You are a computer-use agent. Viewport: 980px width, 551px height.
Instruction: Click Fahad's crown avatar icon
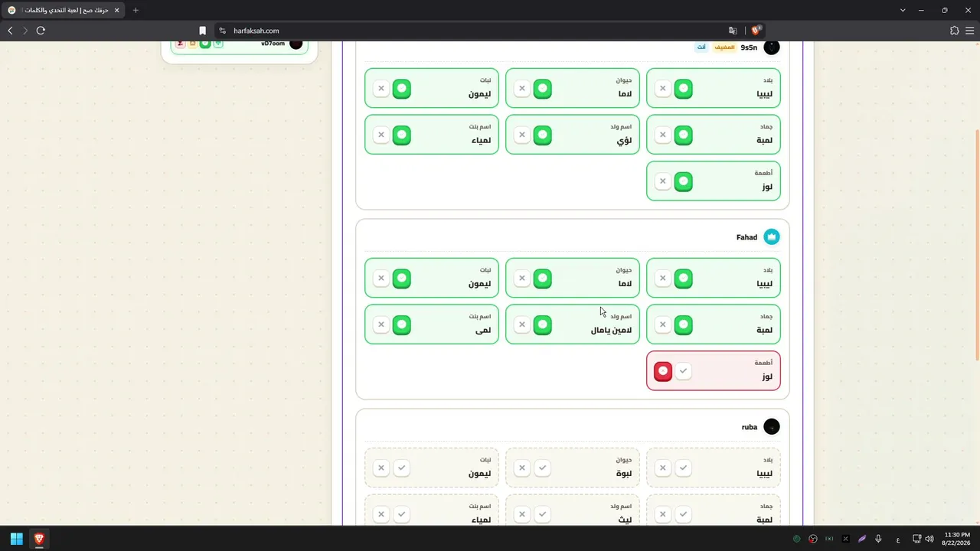coord(772,237)
